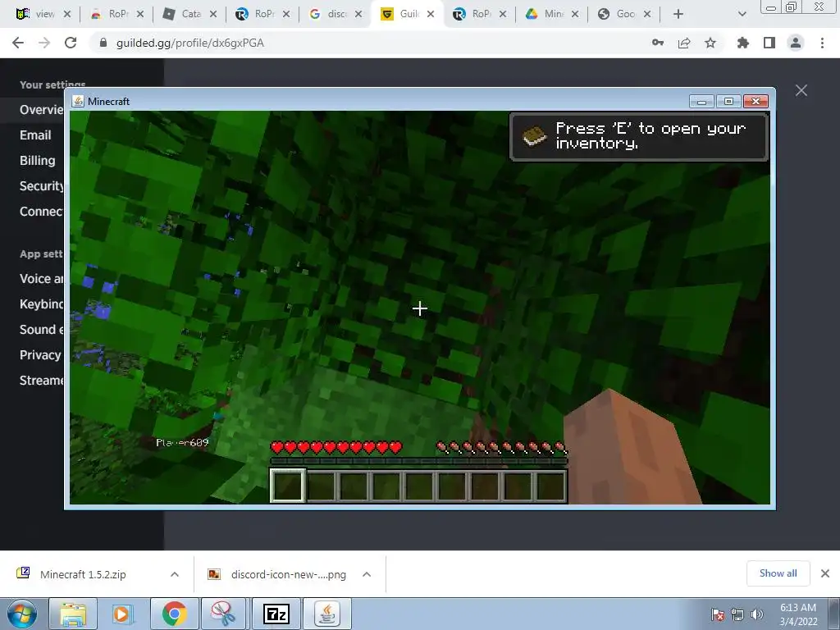This screenshot has height=630, width=840.
Task: Click the Minecraft window Java icon
Action: pos(78,101)
